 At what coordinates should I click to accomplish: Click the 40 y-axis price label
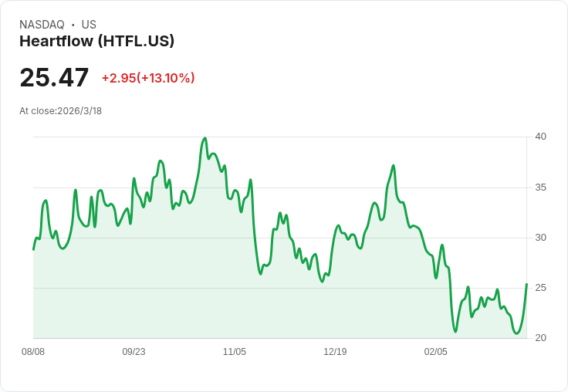tap(540, 137)
